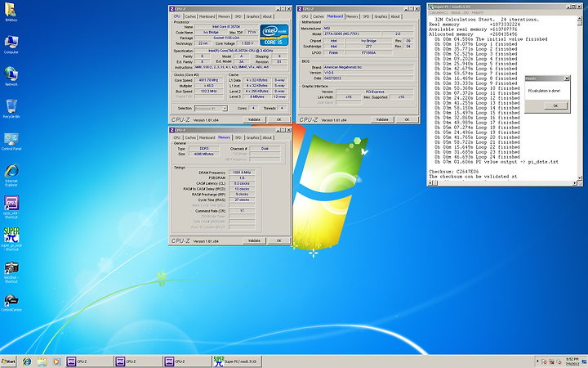Viewport: 588px width, 368px height.
Task: Click the CAS# Latency value field
Action: [x=242, y=184]
